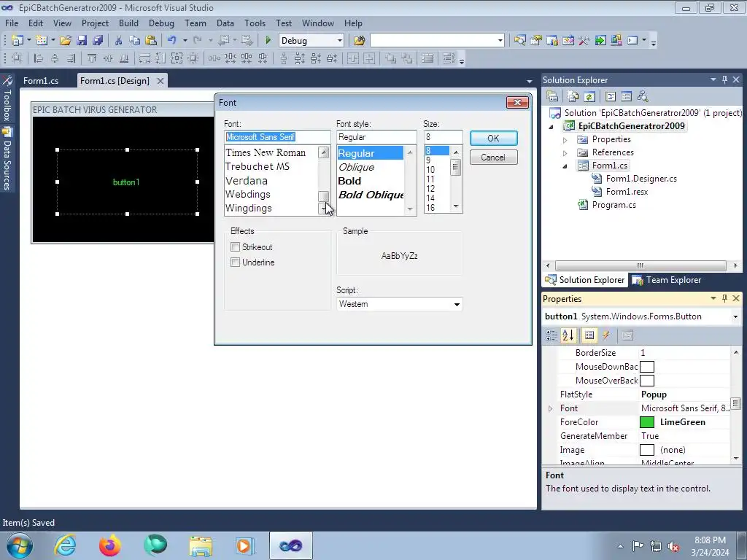The width and height of the screenshot is (747, 560).
Task: Click Events lightning icon in Properties panel
Action: (x=606, y=335)
